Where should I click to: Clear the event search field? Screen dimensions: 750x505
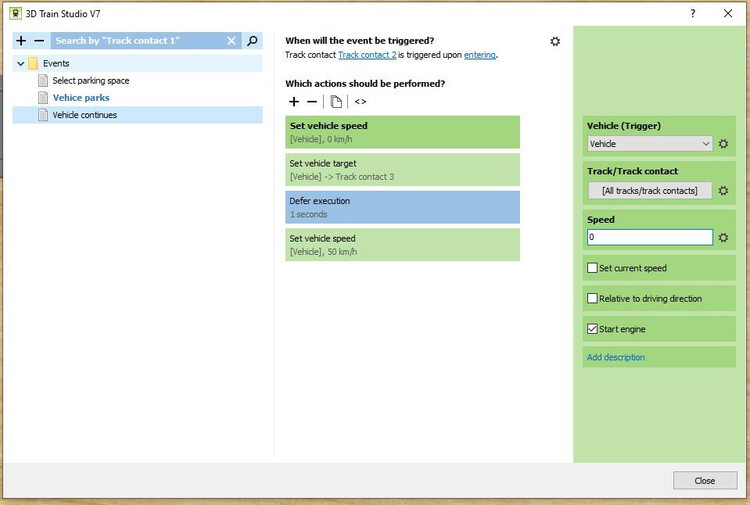[x=231, y=41]
